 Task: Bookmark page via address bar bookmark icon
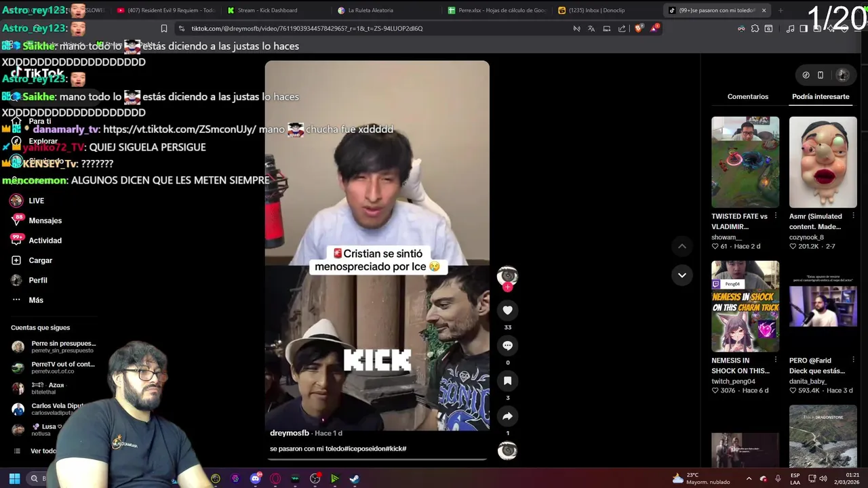[x=163, y=28]
